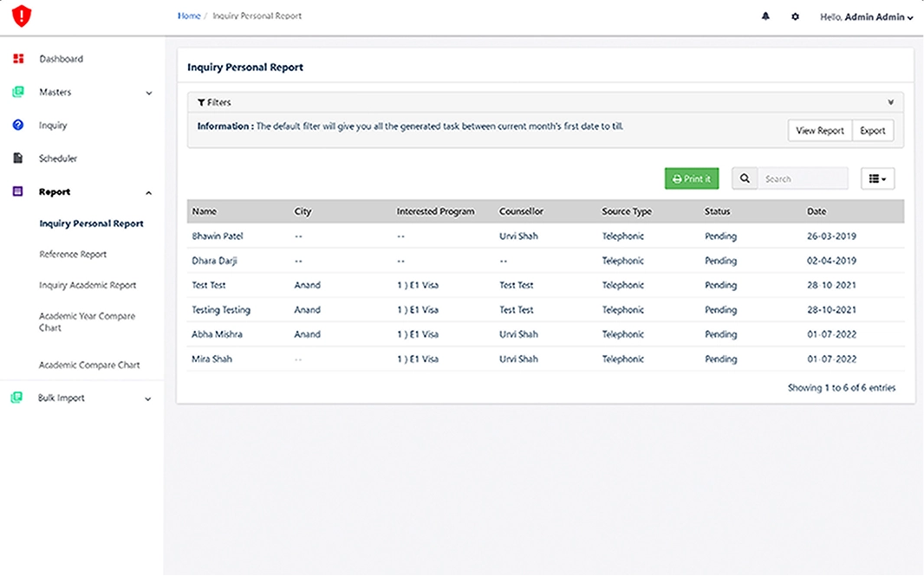Expand the Masters menu chevron
The height and width of the screenshot is (576, 924).
pos(148,93)
